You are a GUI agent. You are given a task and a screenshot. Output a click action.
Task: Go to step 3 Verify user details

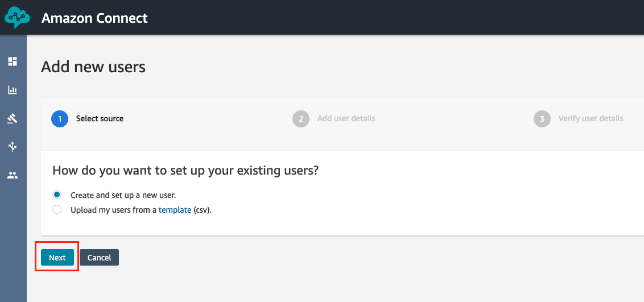[x=578, y=119]
